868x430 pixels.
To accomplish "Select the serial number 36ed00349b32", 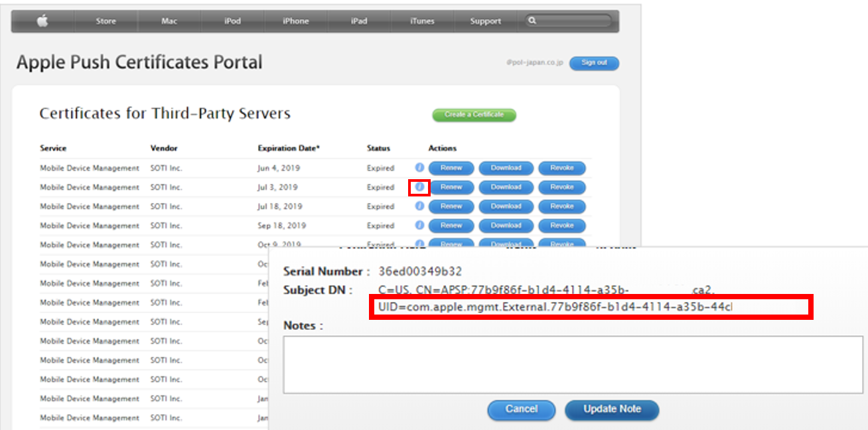I will tap(420, 271).
